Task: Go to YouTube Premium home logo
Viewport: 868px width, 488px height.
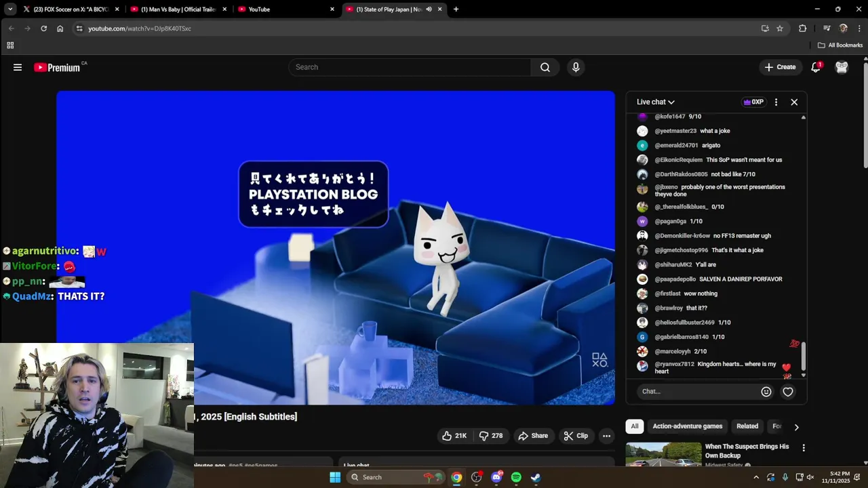Action: 57,67
